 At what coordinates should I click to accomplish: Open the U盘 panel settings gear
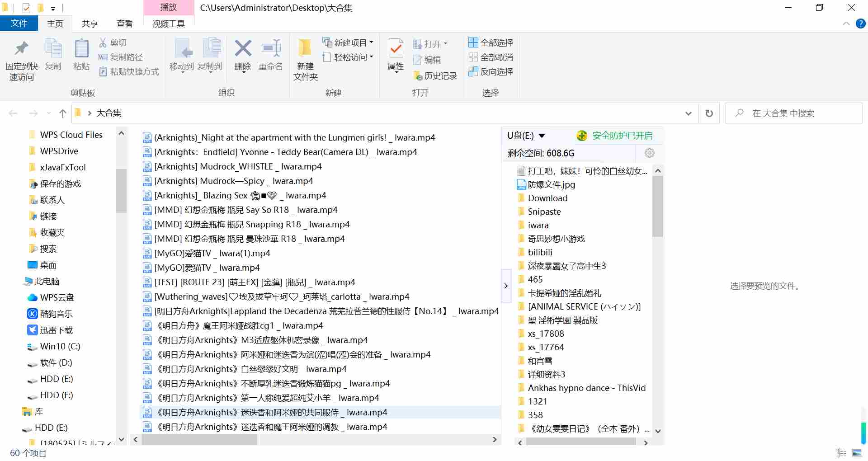[x=650, y=153]
